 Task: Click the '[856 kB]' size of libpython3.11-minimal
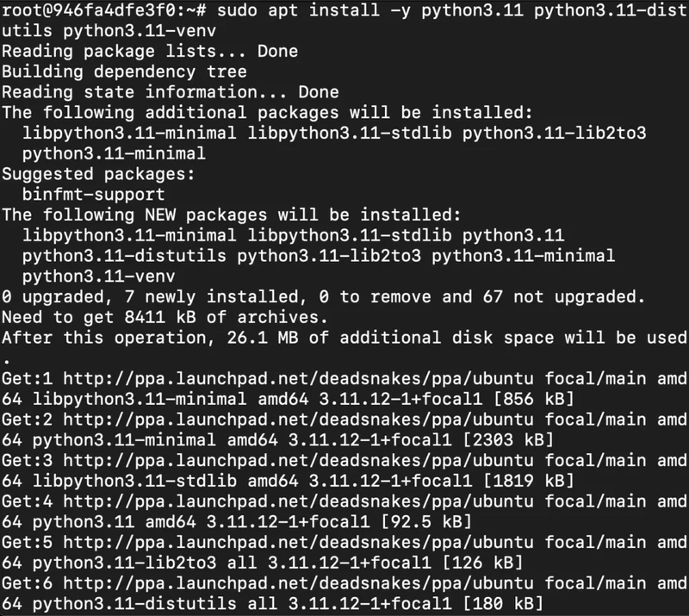coord(534,399)
